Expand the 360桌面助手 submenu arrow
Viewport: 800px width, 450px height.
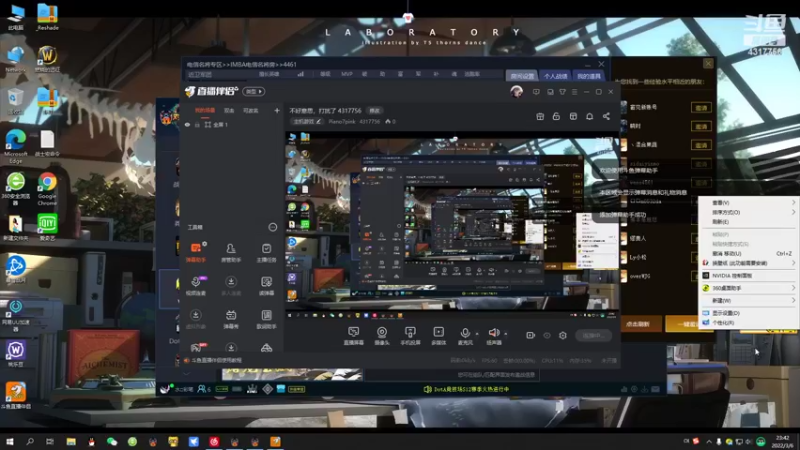(x=793, y=288)
